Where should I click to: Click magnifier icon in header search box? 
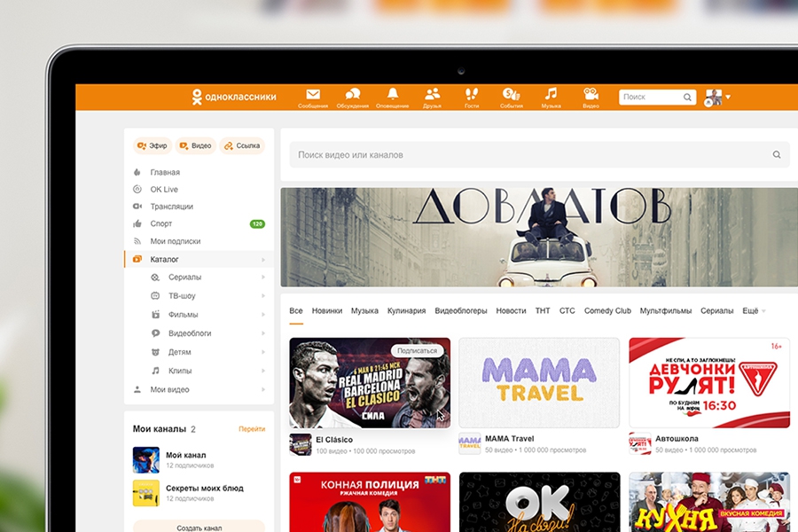(x=687, y=98)
